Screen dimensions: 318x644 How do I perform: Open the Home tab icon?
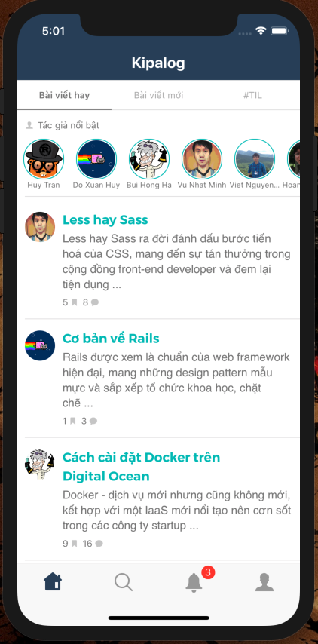[x=53, y=581]
